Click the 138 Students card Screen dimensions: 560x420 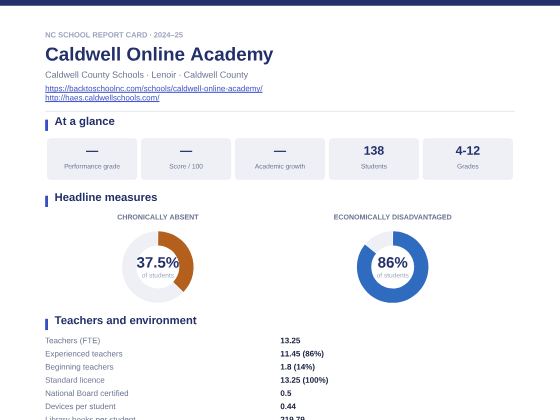click(374, 159)
